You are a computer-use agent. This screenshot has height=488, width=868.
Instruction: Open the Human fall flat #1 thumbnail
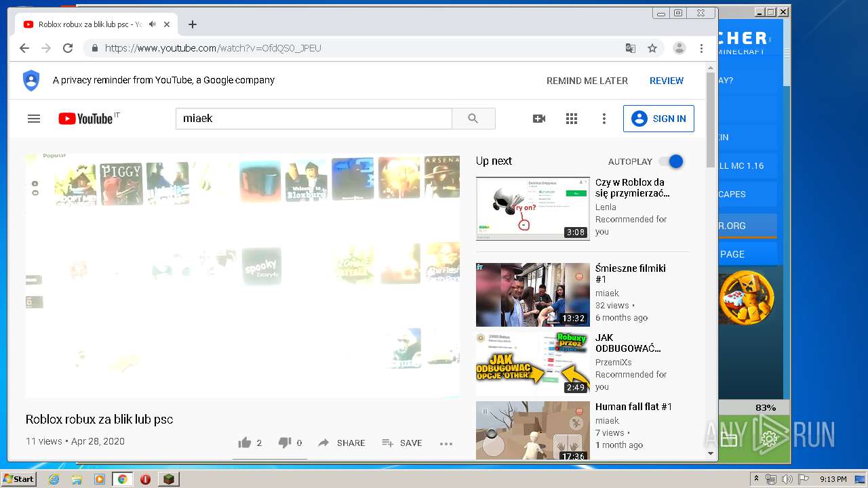533,431
